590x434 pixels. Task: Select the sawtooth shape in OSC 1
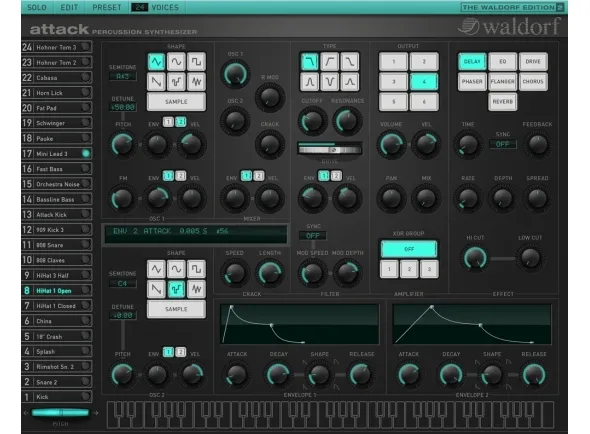[156, 81]
